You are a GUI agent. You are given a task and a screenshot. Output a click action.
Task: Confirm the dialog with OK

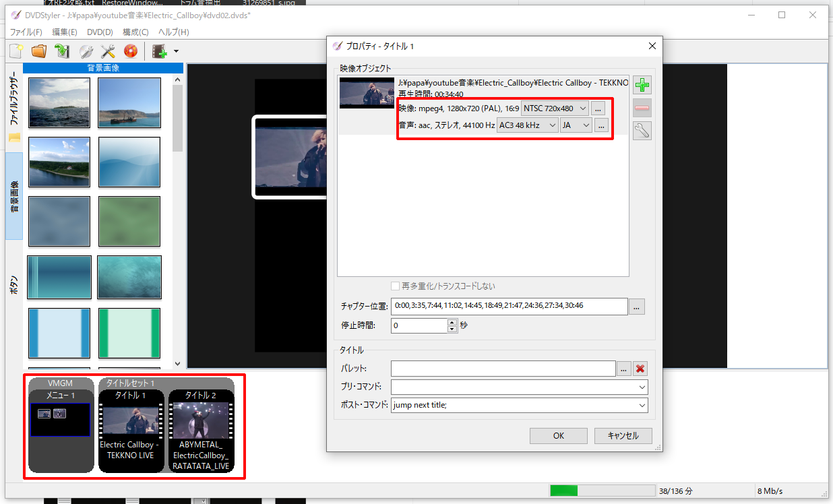click(x=559, y=435)
